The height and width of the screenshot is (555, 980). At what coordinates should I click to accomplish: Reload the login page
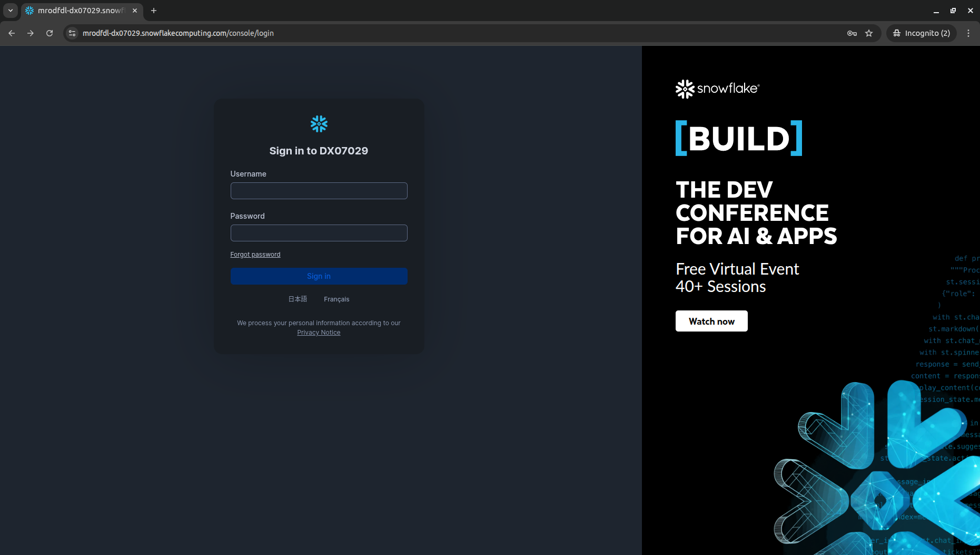click(50, 33)
